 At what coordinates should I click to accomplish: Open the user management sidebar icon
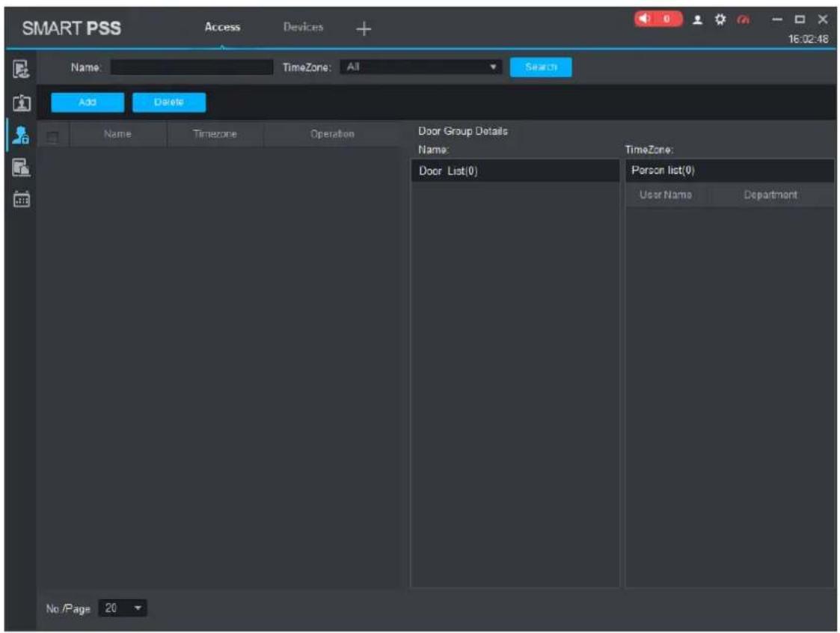[x=21, y=103]
